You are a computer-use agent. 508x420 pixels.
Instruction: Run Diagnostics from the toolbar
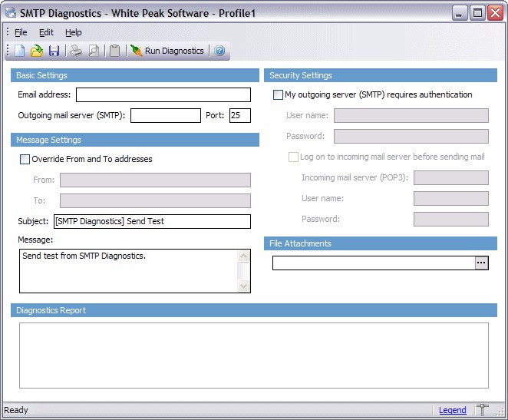pos(167,51)
